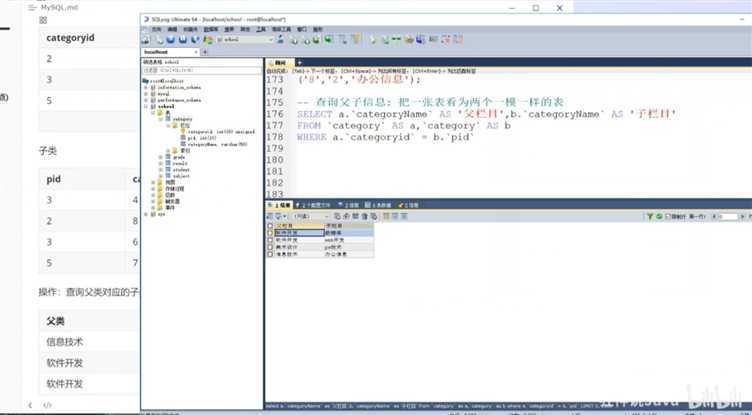Click the 父栏目 column header in results

(299, 226)
